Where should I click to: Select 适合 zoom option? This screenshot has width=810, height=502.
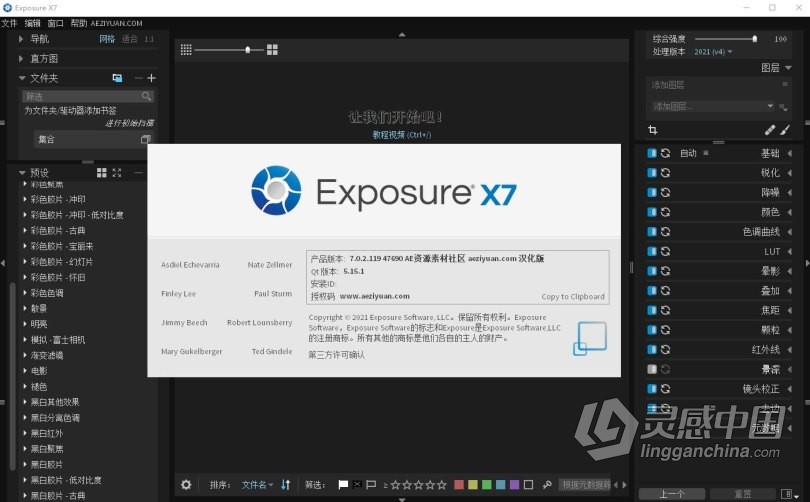(x=130, y=39)
